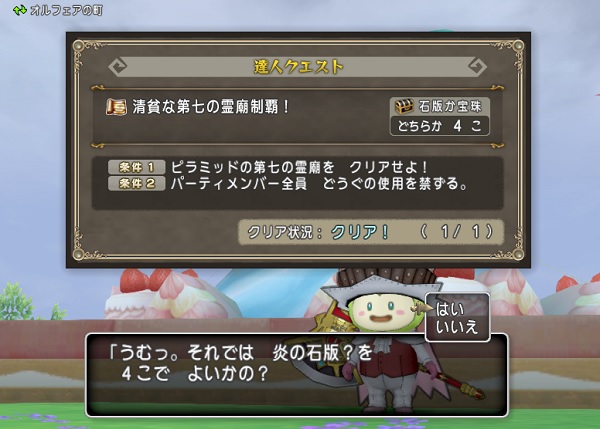The height and width of the screenshot is (429, 600).
Task: Click the quest name 清貧な第七の霊廟制覇！
Action: [x=211, y=107]
